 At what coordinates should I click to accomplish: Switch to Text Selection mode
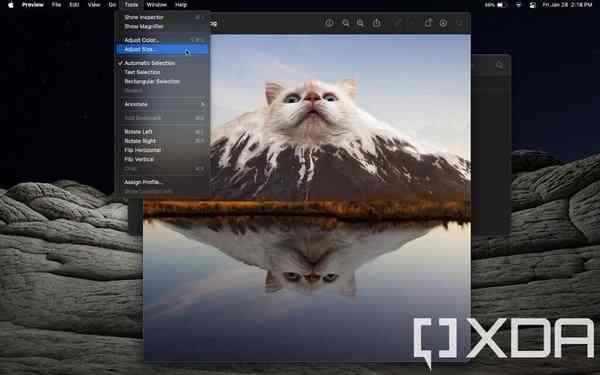point(162,72)
